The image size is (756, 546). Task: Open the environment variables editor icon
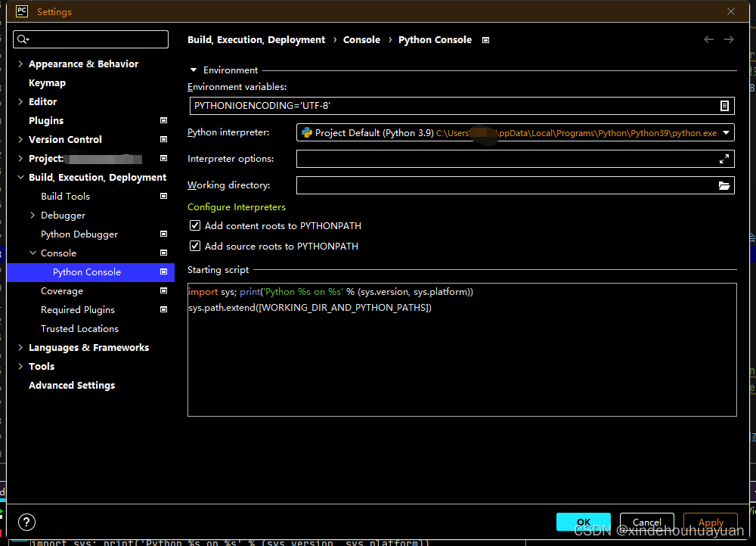724,106
